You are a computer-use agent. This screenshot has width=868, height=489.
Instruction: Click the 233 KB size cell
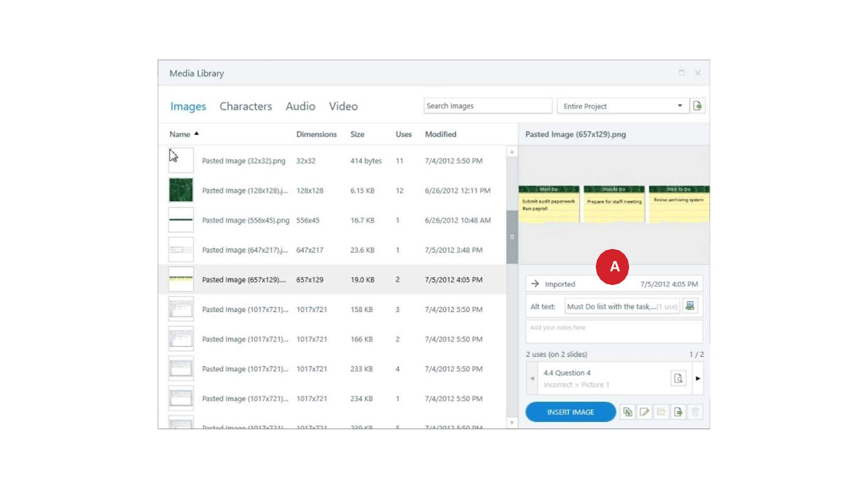[362, 369]
